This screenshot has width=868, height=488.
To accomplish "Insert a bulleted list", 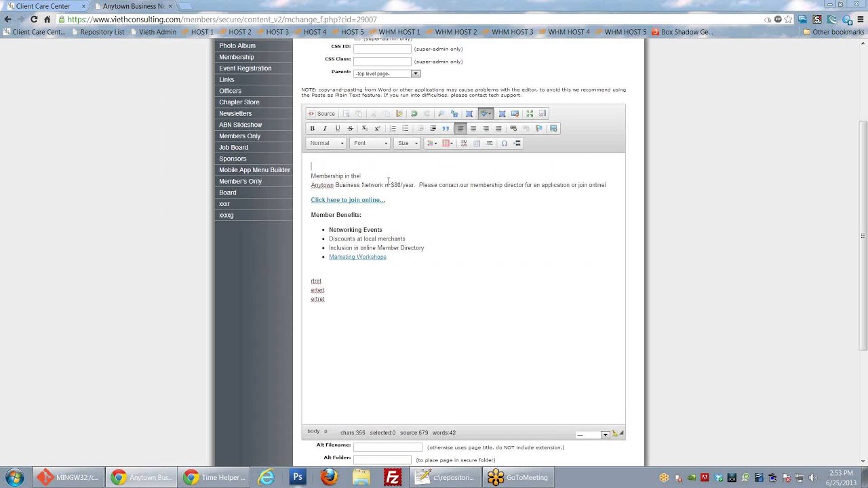I will coord(406,128).
